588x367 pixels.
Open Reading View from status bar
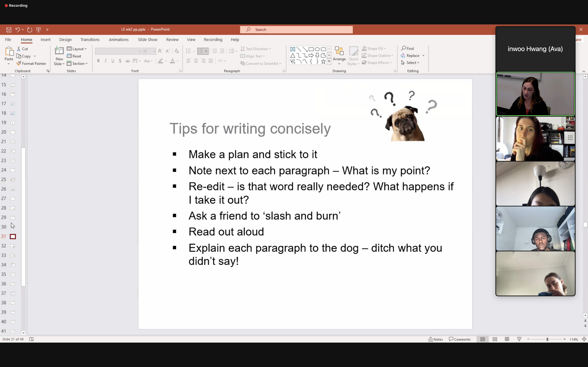point(507,339)
